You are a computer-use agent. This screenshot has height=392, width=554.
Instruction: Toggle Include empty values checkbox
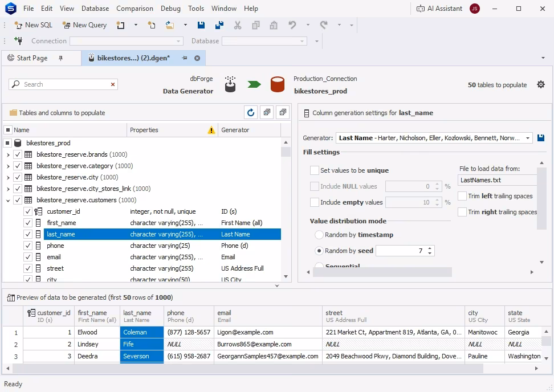tap(315, 202)
